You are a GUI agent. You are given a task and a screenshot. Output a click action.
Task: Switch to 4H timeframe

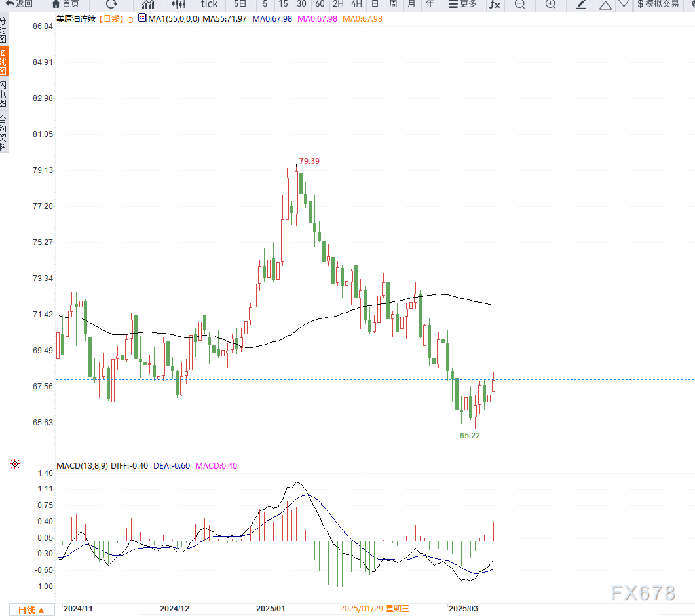click(x=356, y=4)
